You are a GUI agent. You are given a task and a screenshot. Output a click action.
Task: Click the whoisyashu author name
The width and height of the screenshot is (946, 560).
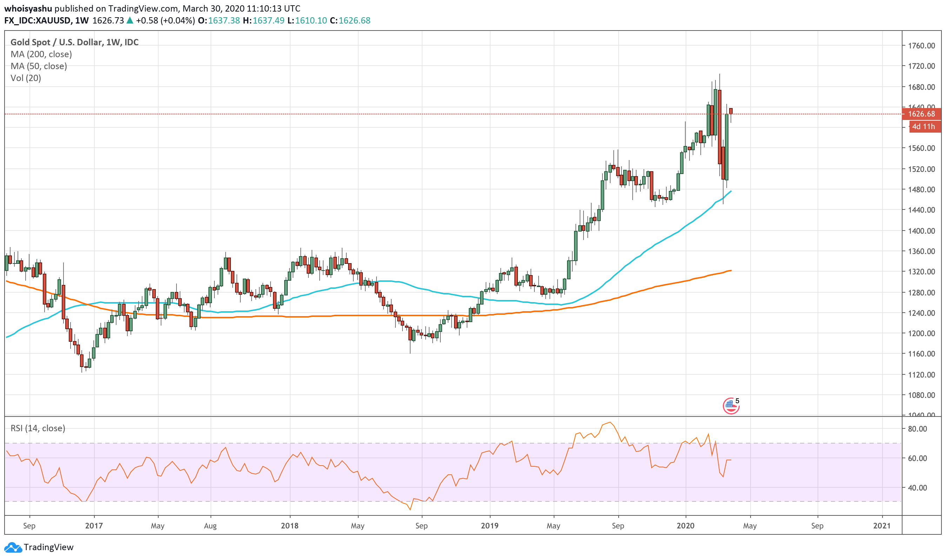(28, 8)
